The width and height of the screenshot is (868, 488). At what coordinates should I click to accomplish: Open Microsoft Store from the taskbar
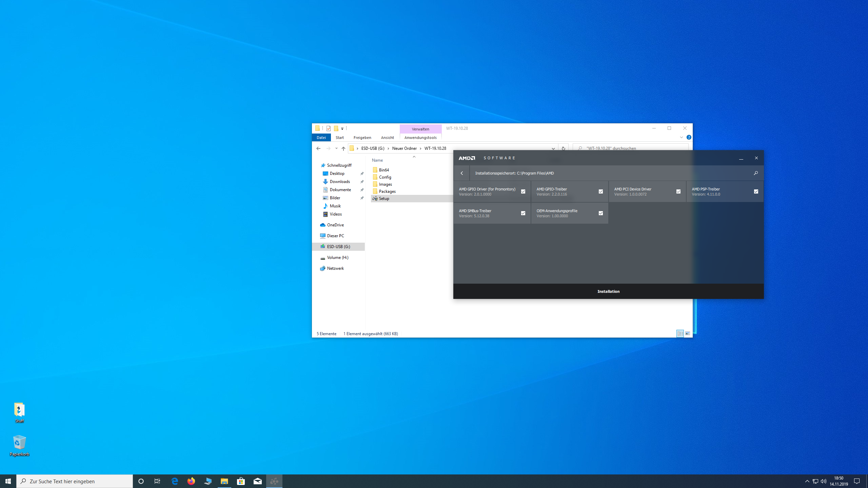(241, 481)
